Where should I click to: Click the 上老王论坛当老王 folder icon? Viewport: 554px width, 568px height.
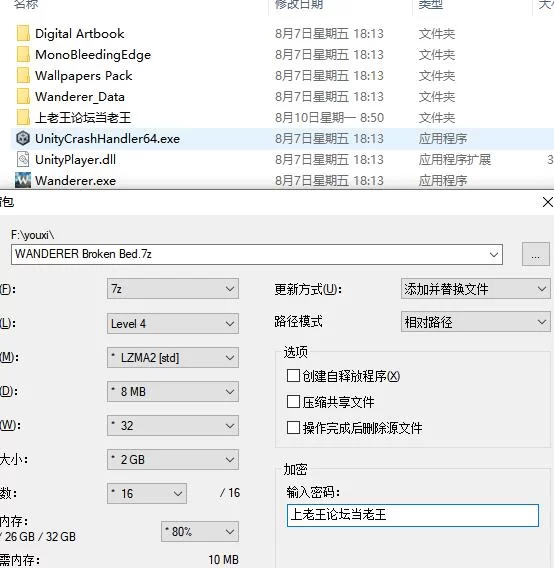pos(23,118)
